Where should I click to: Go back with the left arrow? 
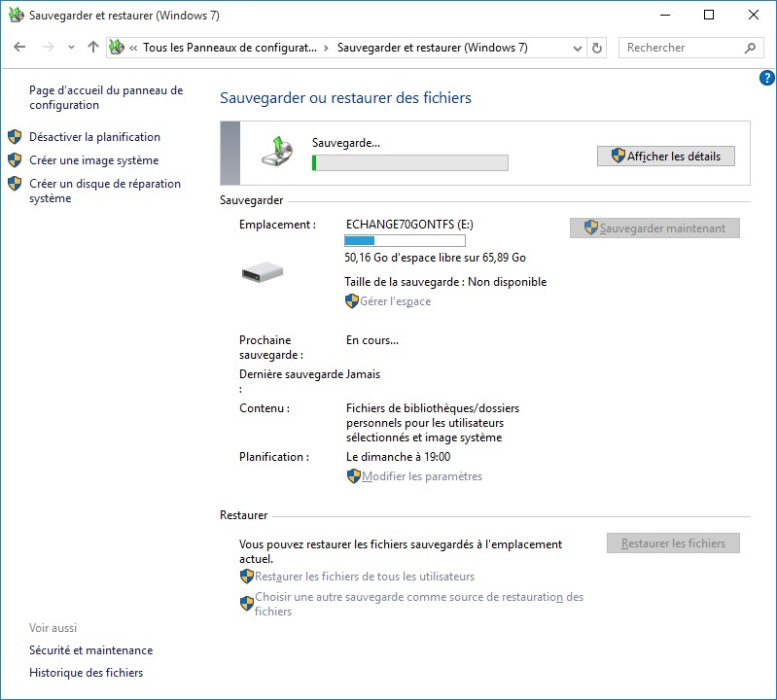tap(19, 47)
